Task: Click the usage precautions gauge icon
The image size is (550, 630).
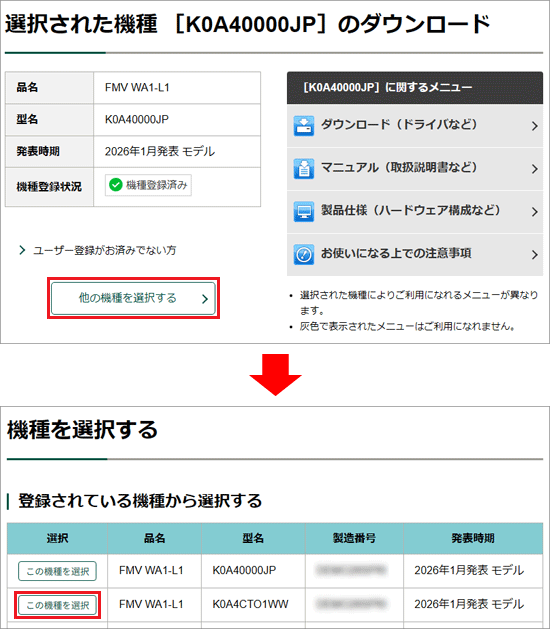Action: tap(304, 254)
